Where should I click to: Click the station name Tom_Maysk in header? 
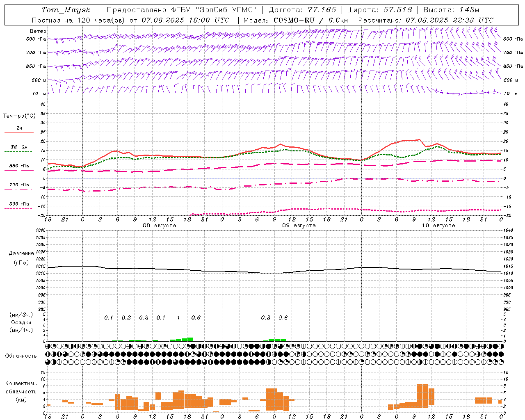[x=66, y=10]
